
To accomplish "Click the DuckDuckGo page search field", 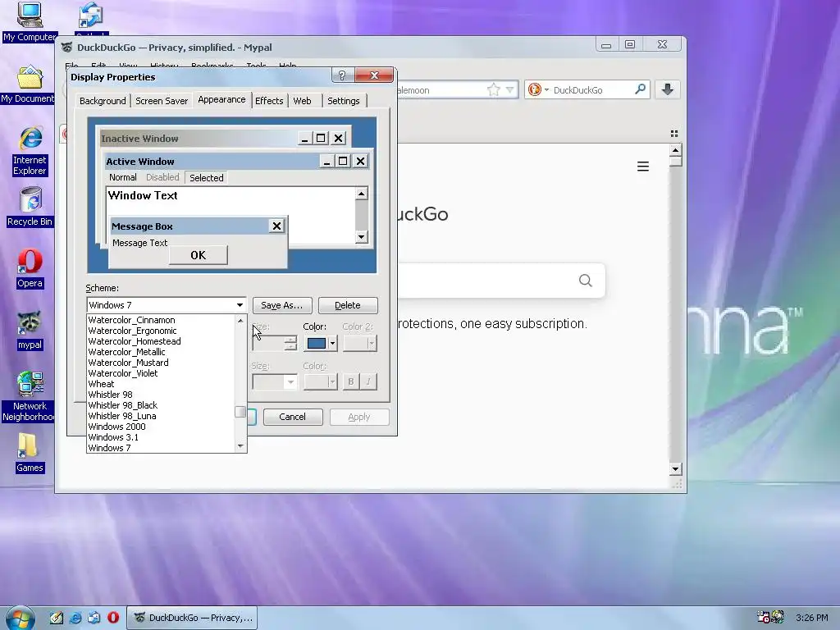I will pyautogui.click(x=501, y=281).
